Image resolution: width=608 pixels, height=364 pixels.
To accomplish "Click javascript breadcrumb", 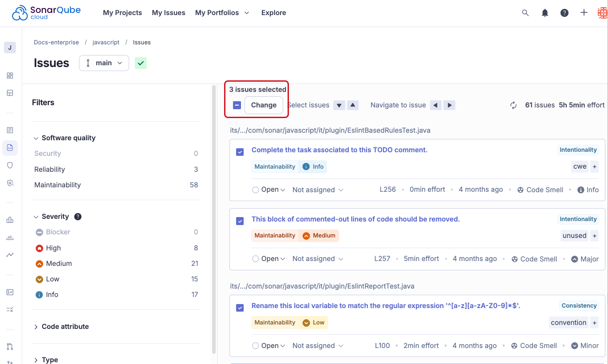I will pyautogui.click(x=106, y=43).
